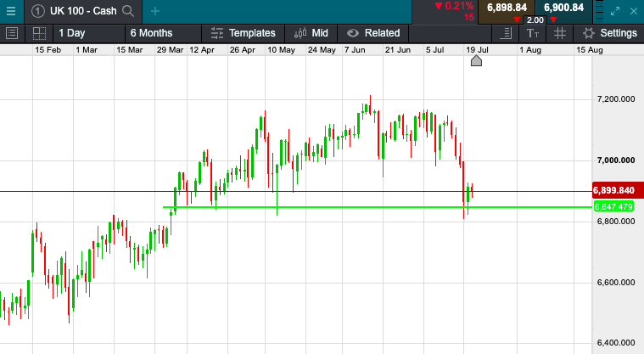644x354 pixels.
Task: Open the Mid price type dropdown
Action: (311, 33)
